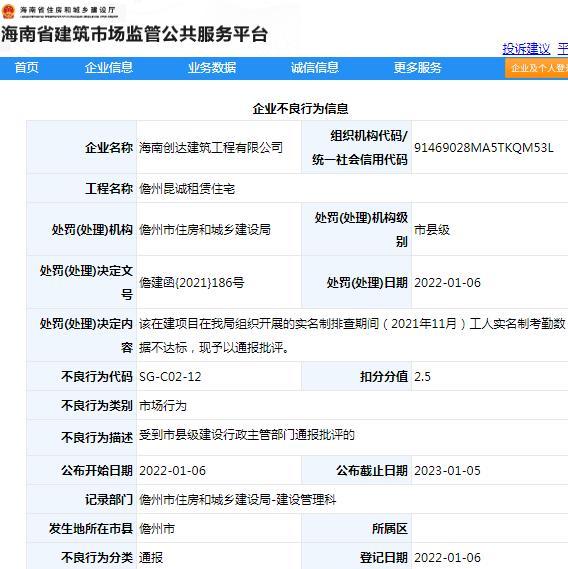The image size is (568, 569).
Task: Click the 企业名称 label cell
Action: (81, 147)
